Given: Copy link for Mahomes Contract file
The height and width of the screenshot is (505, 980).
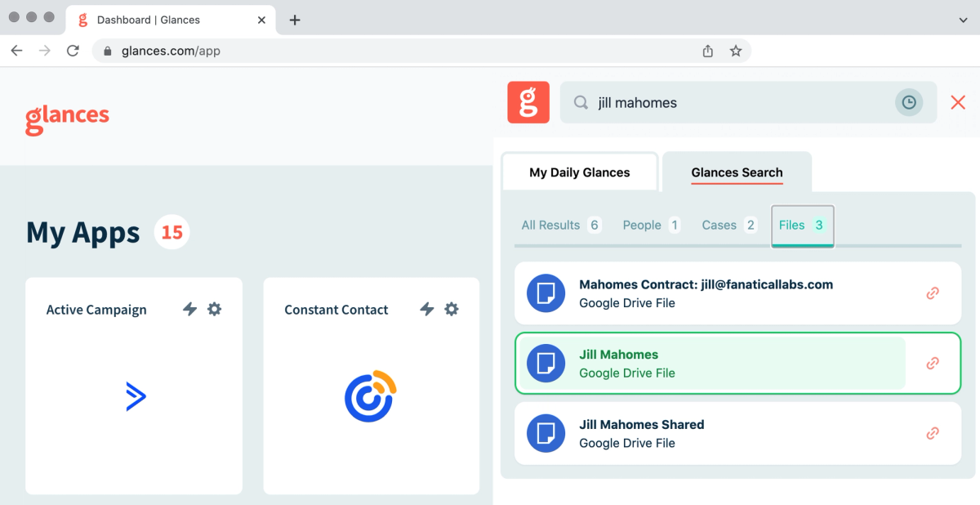Looking at the screenshot, I should pos(933,293).
